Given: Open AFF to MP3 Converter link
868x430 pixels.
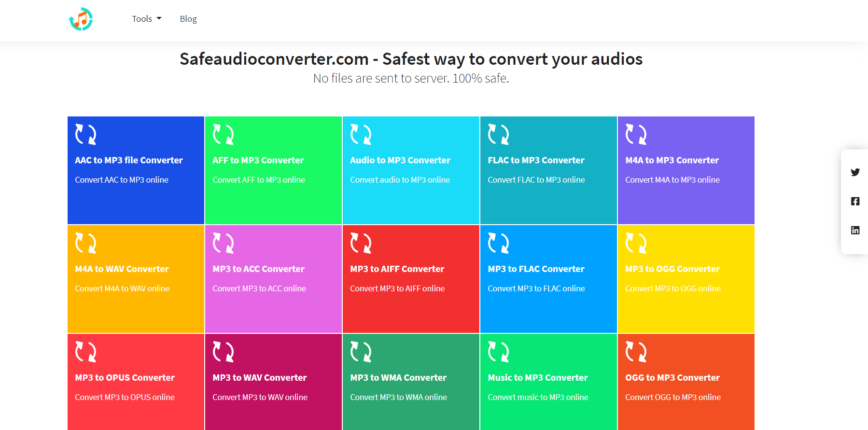Looking at the screenshot, I should tap(258, 160).
